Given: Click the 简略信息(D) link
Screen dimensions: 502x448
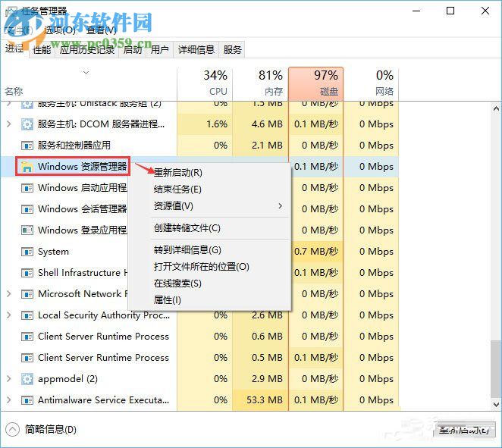Looking at the screenshot, I should [51, 430].
